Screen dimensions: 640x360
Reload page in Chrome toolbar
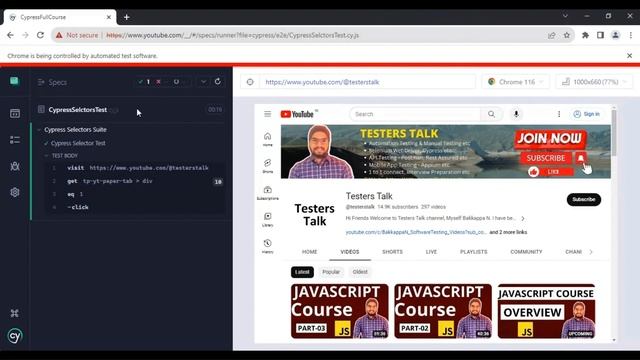pos(40,35)
